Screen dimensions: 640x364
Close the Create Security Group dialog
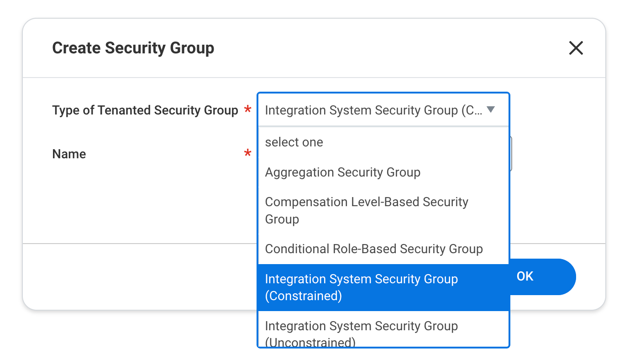click(x=576, y=48)
